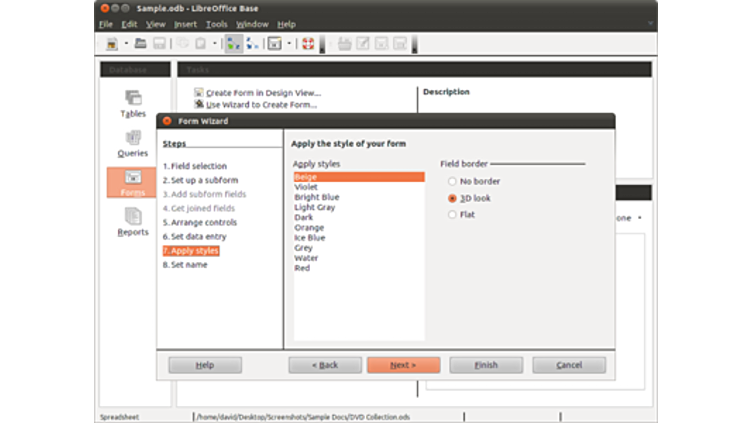This screenshot has width=752, height=423.
Task: Expand the New document dropdown arrow
Action: coord(126,44)
